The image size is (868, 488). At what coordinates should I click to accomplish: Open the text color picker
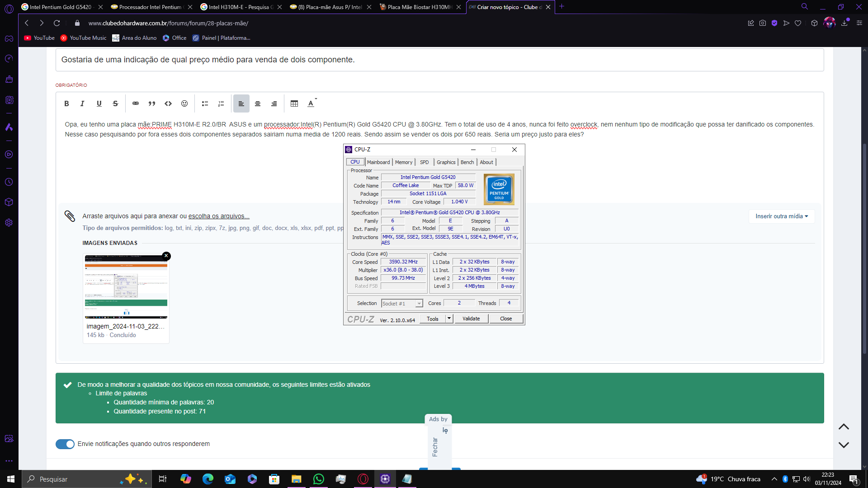312,103
